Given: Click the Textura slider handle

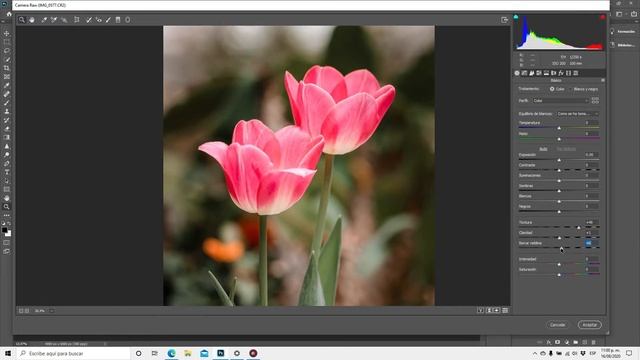Looking at the screenshot, I should pyautogui.click(x=578, y=228).
